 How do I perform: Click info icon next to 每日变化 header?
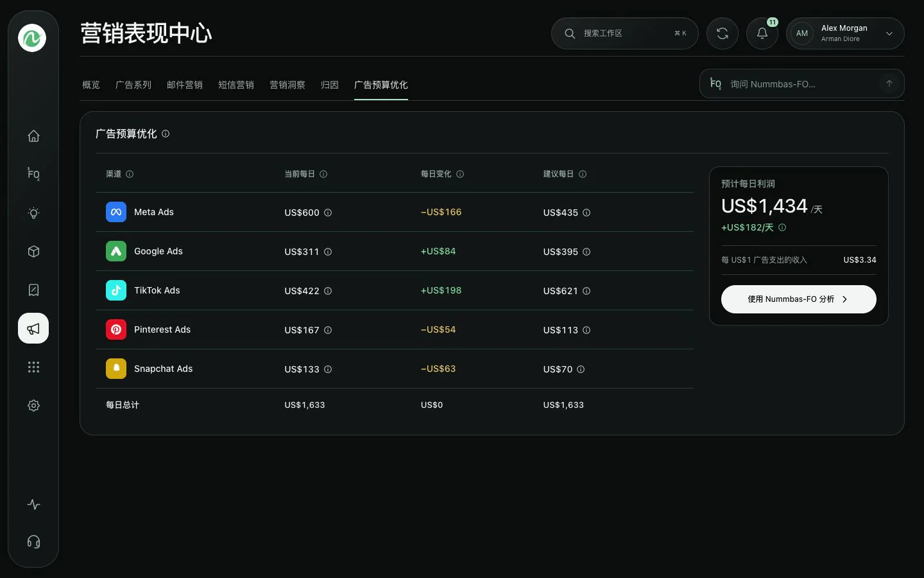[x=460, y=174]
